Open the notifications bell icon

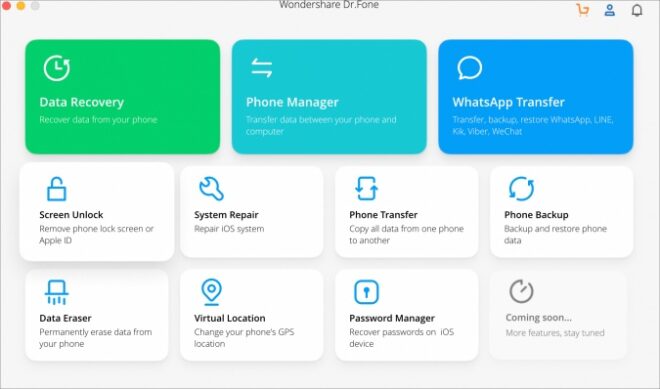point(637,10)
